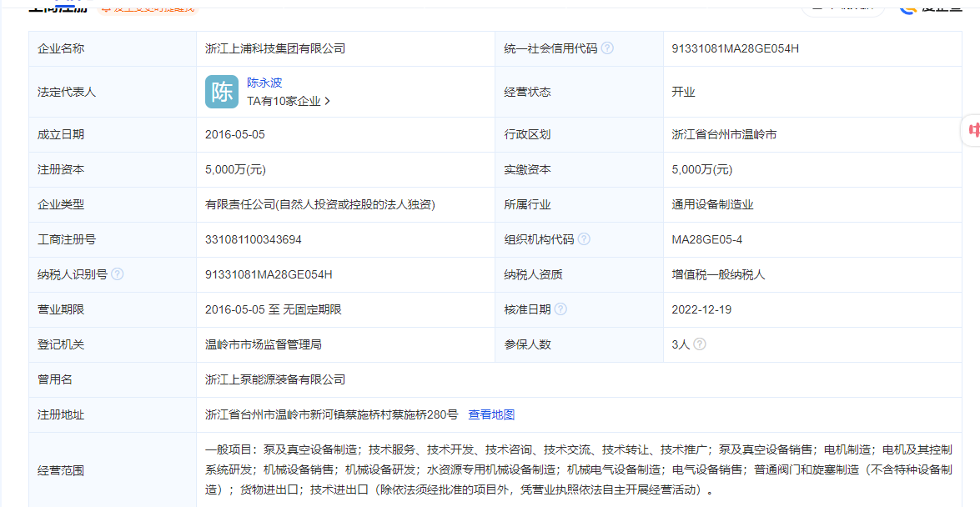Click the approval date 2022-12-19
The width and height of the screenshot is (980, 507).
[x=701, y=309]
